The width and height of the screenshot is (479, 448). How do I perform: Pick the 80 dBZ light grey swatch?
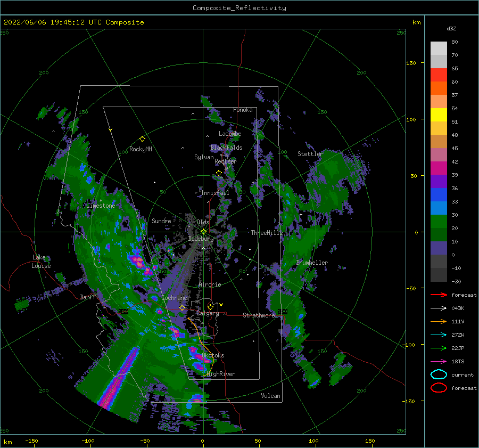point(439,48)
